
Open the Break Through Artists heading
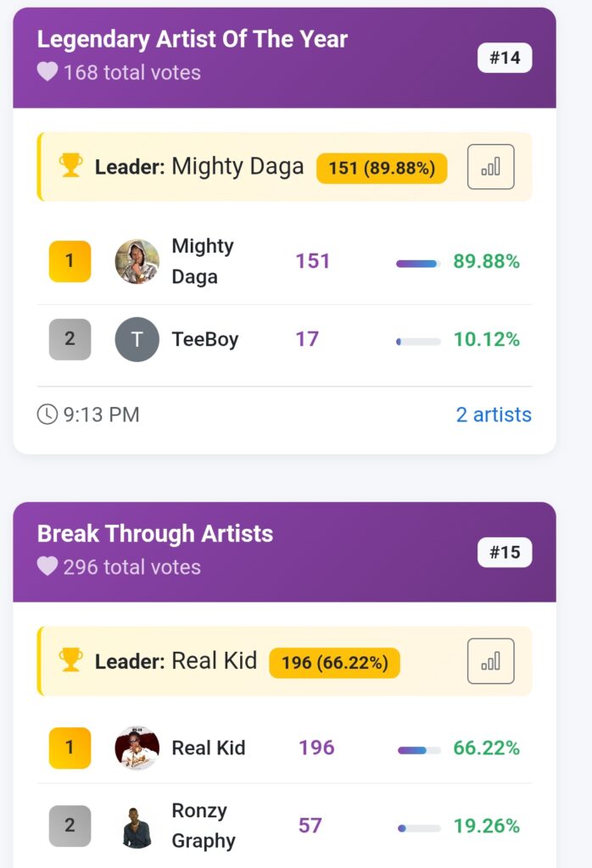pos(155,534)
